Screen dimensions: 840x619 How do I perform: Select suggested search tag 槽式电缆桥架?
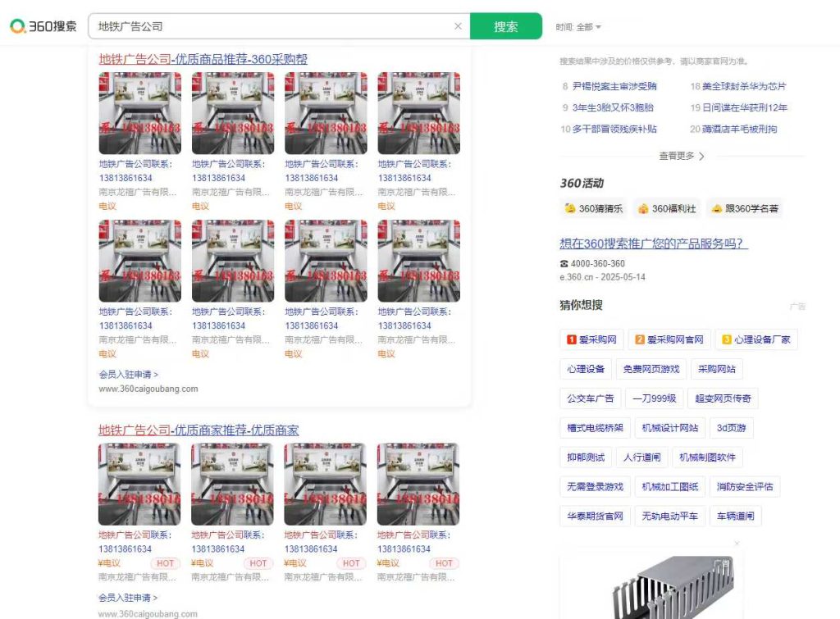(x=596, y=428)
